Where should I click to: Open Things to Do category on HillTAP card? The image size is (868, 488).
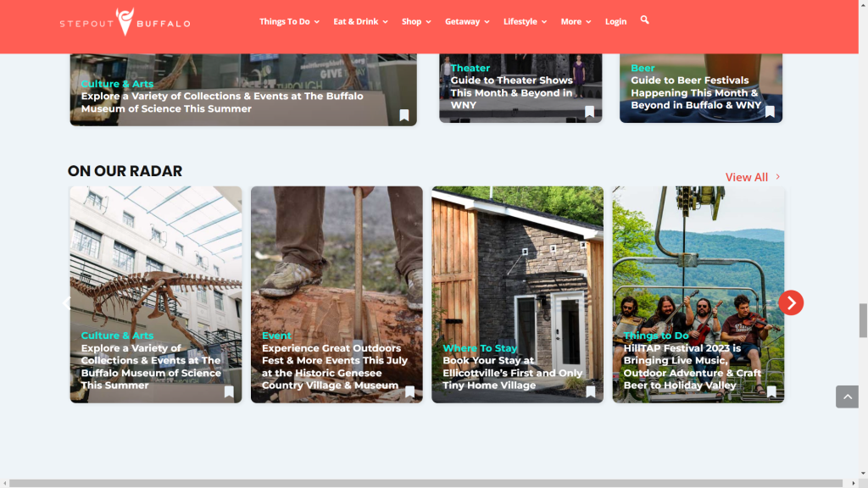coord(656,335)
